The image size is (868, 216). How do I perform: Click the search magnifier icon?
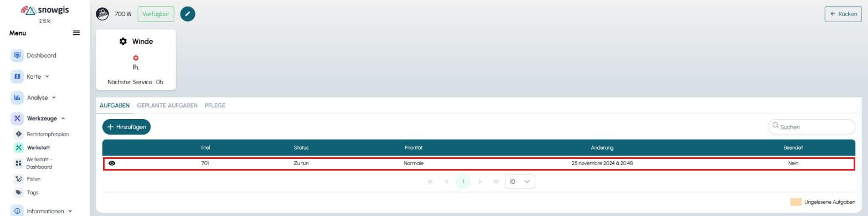point(776,126)
